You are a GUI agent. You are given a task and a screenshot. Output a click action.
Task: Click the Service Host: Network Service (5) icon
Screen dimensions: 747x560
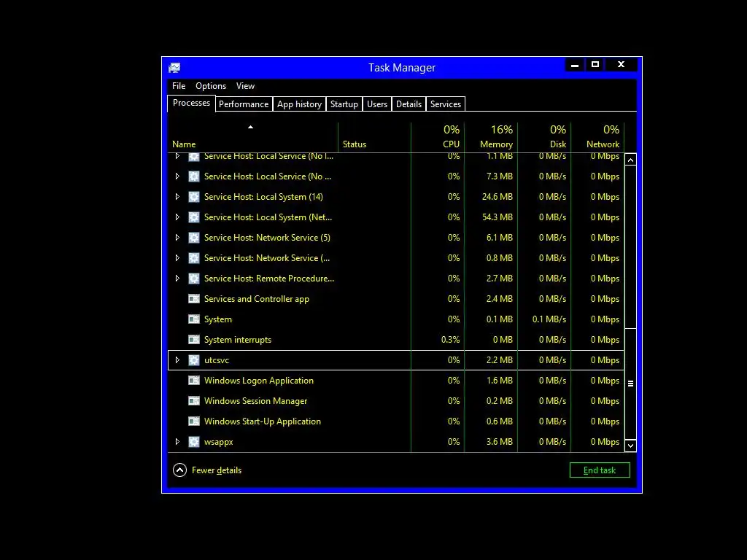pos(194,238)
